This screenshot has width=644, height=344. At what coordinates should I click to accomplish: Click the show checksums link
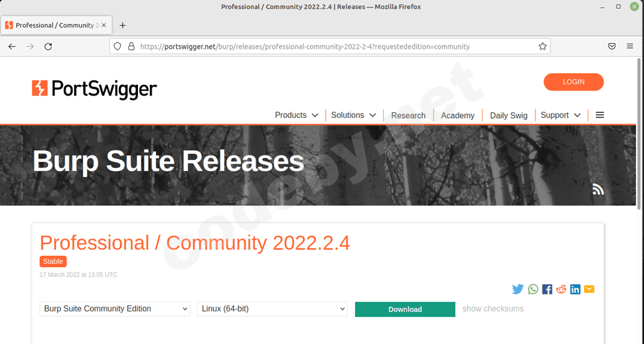click(x=493, y=308)
